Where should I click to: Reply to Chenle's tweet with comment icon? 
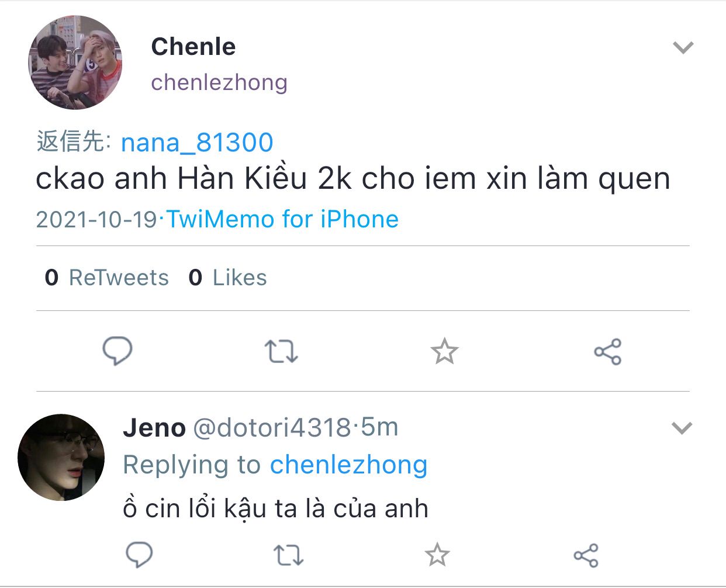coord(117,351)
